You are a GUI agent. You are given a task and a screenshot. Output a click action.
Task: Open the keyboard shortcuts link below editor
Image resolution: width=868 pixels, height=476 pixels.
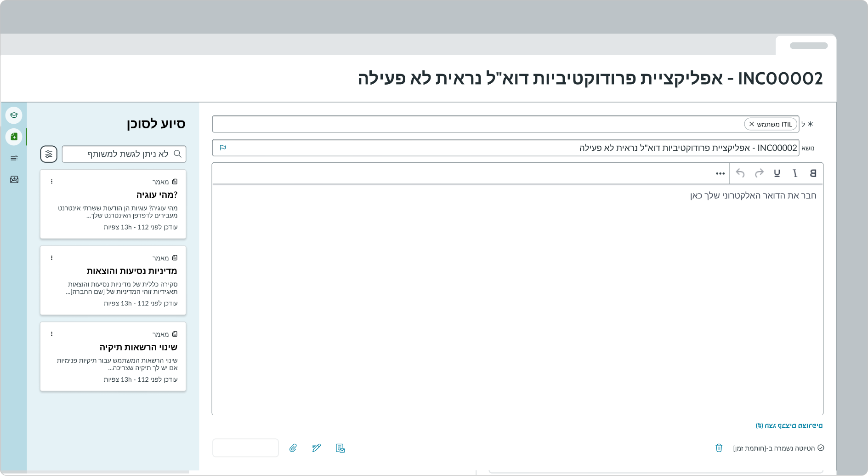(x=789, y=426)
